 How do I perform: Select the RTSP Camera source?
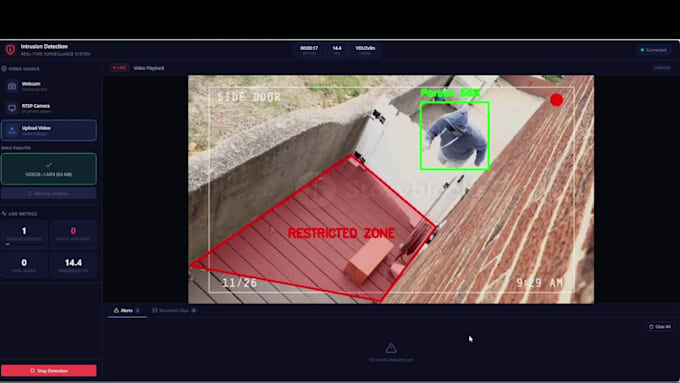coord(49,108)
